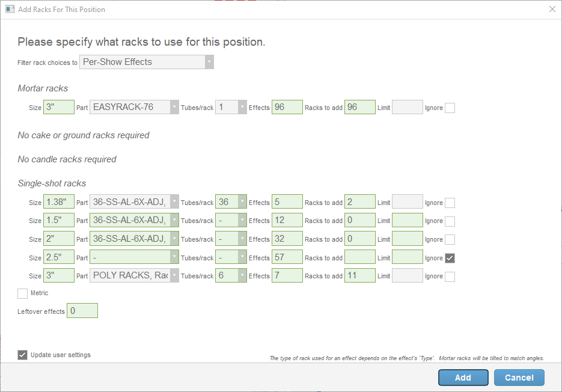Enable Ignore for the mortar rack row

tap(450, 108)
